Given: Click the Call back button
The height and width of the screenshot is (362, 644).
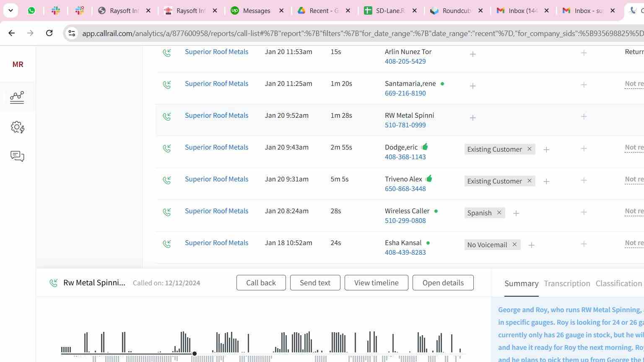Looking at the screenshot, I should [261, 283].
